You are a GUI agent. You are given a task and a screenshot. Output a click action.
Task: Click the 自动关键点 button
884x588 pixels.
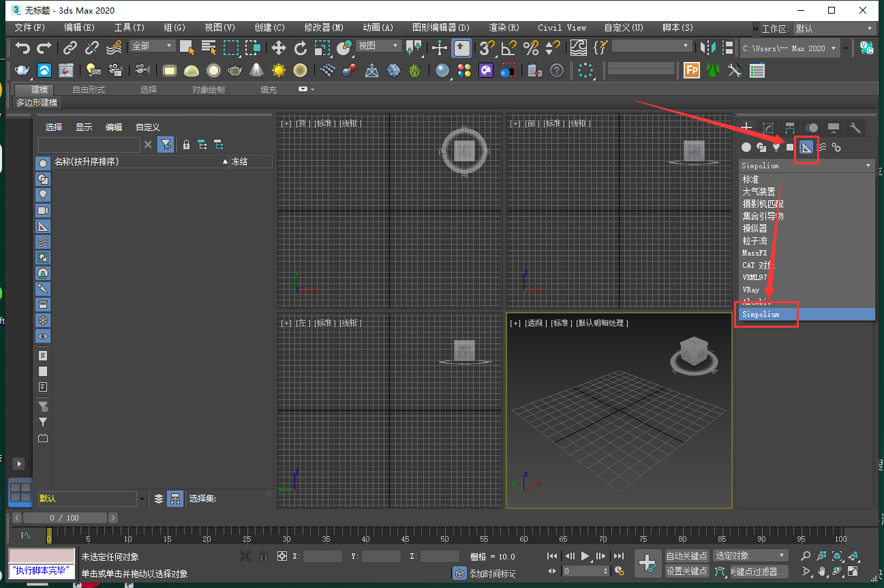coord(687,556)
